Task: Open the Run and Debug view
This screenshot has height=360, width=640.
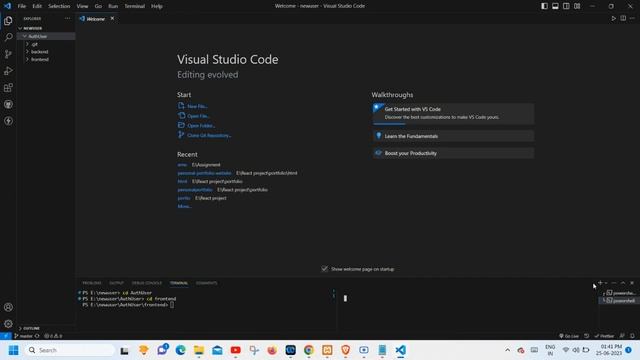Action: (8, 71)
